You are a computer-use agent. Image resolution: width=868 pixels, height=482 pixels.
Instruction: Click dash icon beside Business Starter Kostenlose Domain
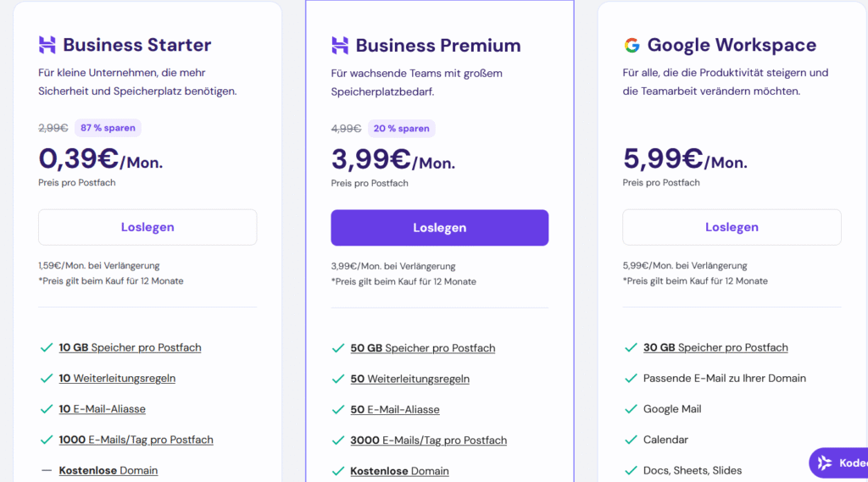click(x=47, y=470)
